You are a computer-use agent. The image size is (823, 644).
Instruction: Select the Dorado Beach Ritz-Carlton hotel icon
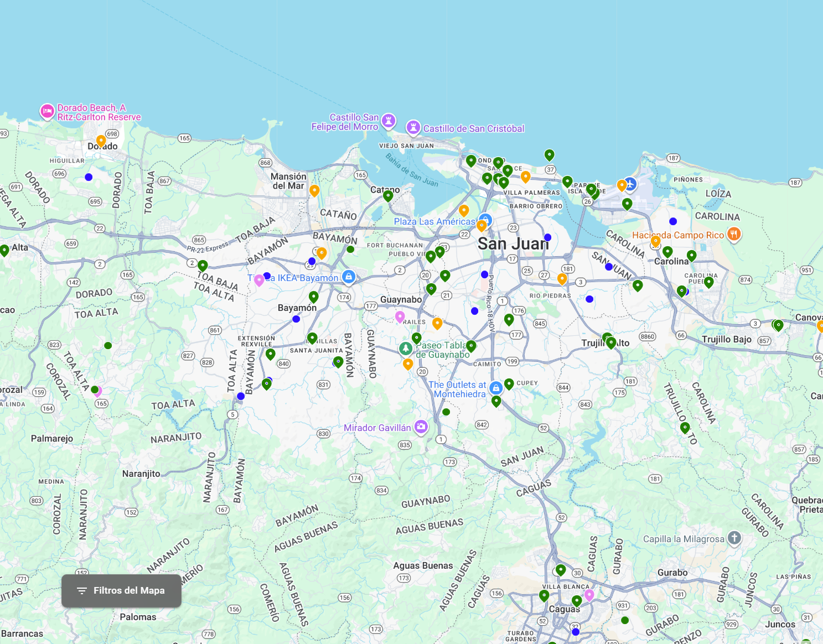click(x=47, y=111)
